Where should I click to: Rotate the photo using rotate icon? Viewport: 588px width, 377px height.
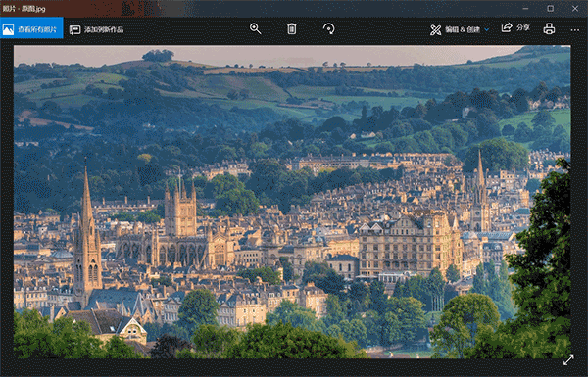coord(329,28)
